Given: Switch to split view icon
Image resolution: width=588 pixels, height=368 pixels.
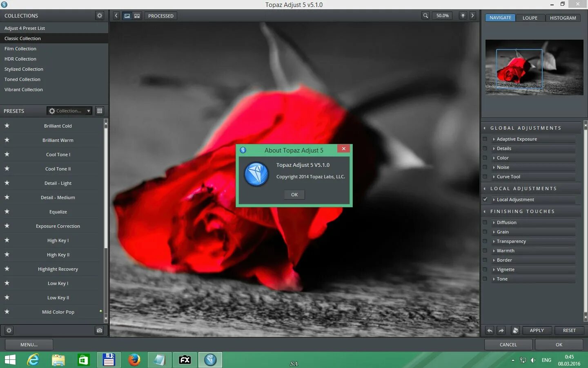Looking at the screenshot, I should pyautogui.click(x=137, y=16).
